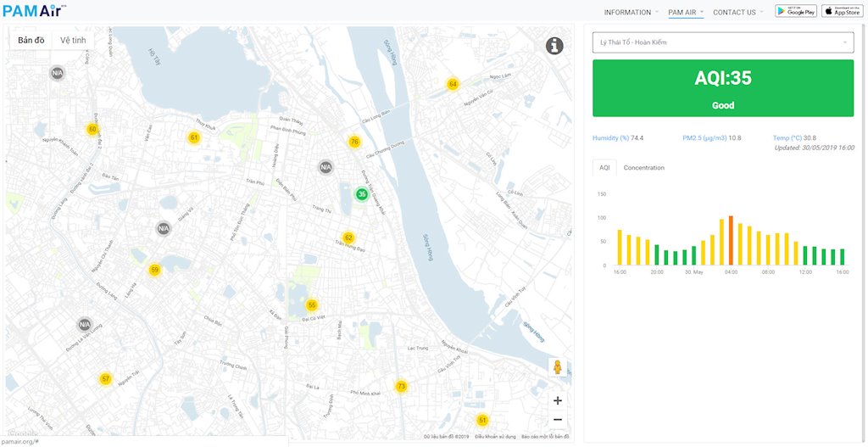Open the yellow station marker showing 73

[x=401, y=386]
